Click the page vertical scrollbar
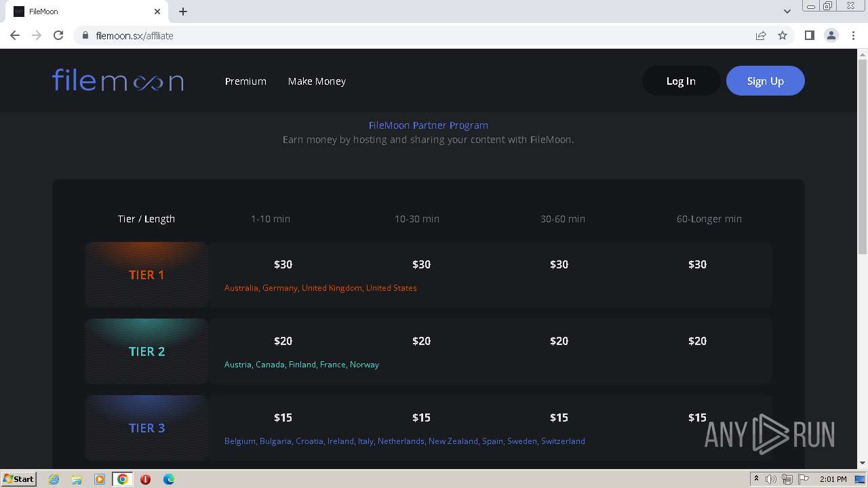The height and width of the screenshot is (488, 868). click(x=863, y=156)
